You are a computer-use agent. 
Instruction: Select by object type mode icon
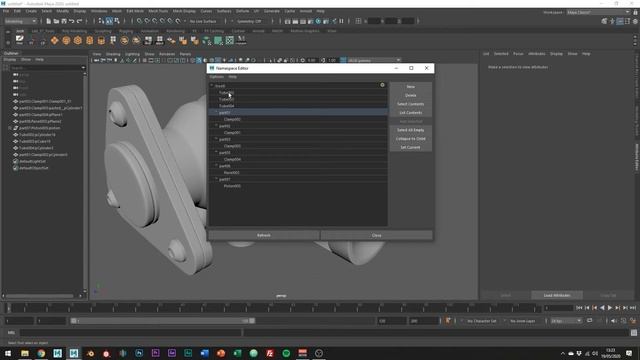tap(109, 21)
